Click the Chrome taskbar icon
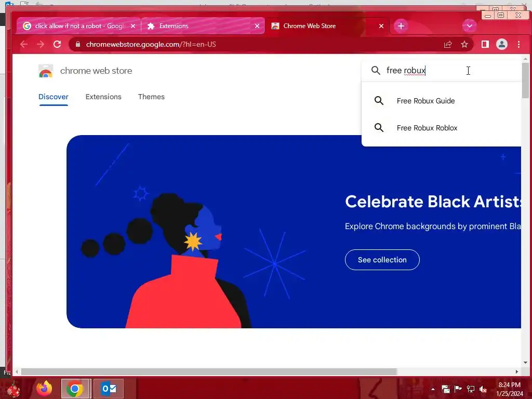532x399 pixels. click(x=75, y=389)
